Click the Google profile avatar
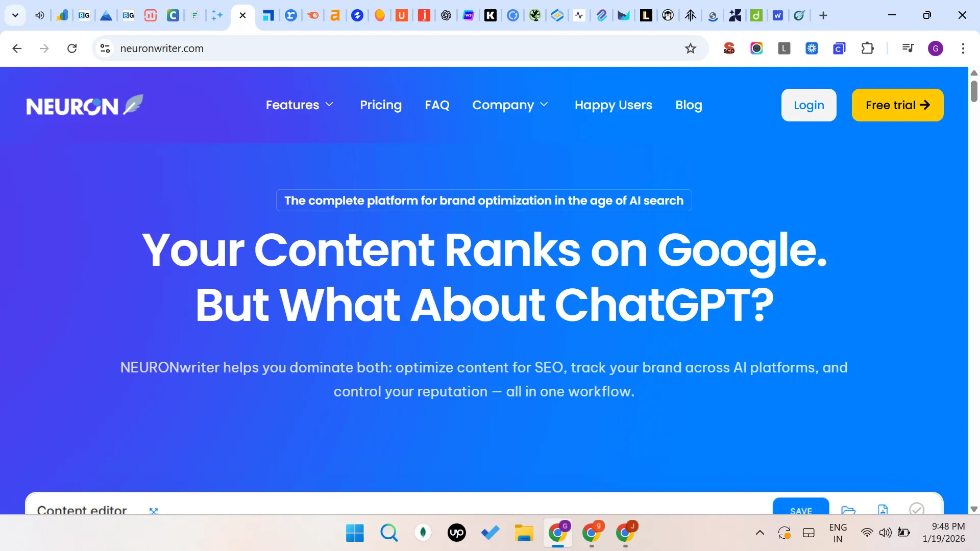 click(937, 48)
